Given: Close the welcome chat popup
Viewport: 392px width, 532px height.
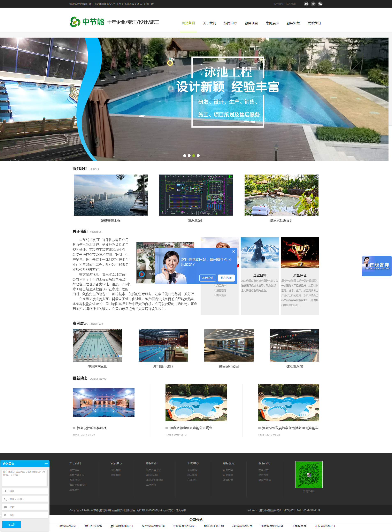Looking at the screenshot, I should [x=233, y=252].
